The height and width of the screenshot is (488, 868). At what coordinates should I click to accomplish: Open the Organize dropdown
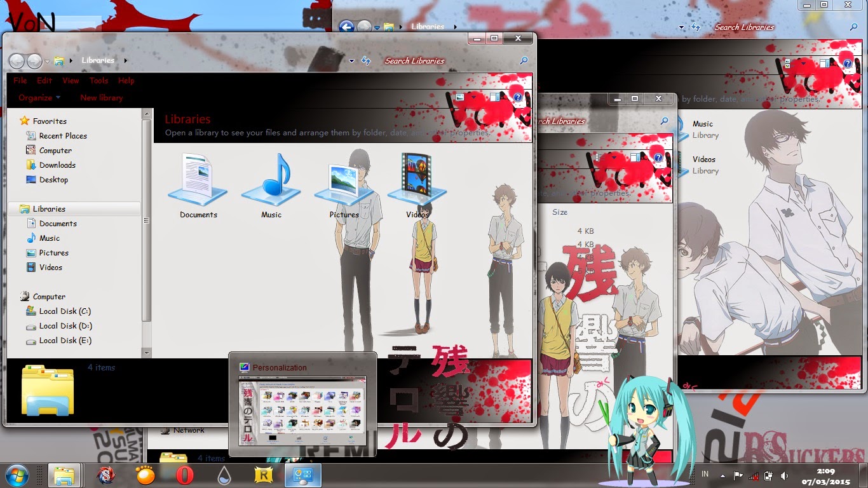(39, 98)
